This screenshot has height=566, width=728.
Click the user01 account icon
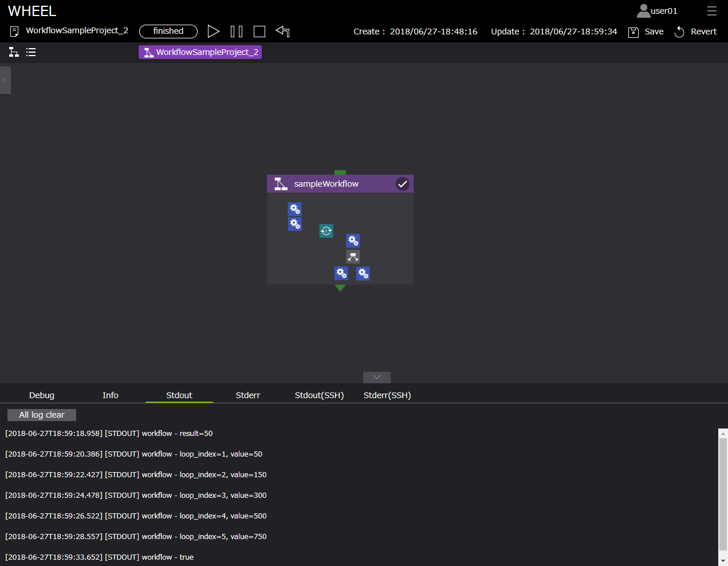[643, 11]
